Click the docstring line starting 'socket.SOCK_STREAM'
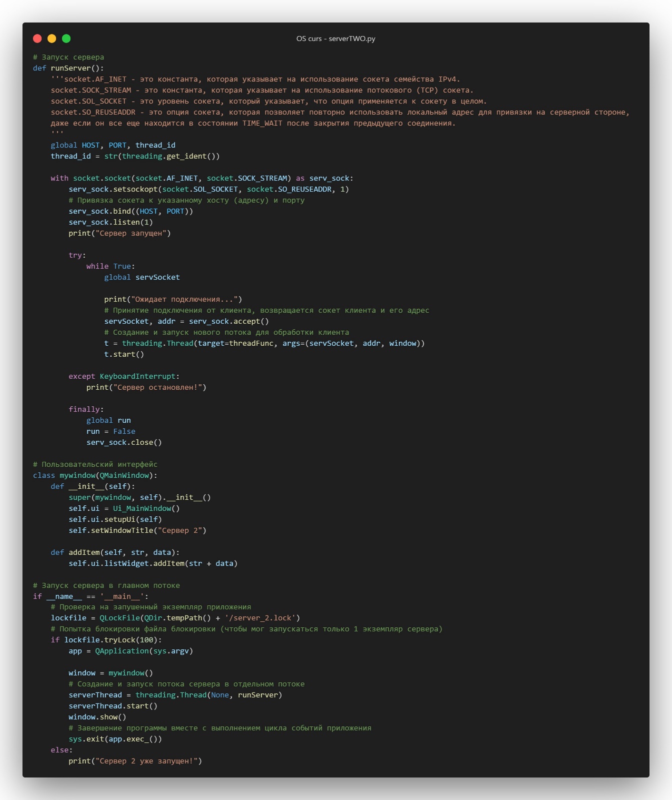 (x=262, y=90)
